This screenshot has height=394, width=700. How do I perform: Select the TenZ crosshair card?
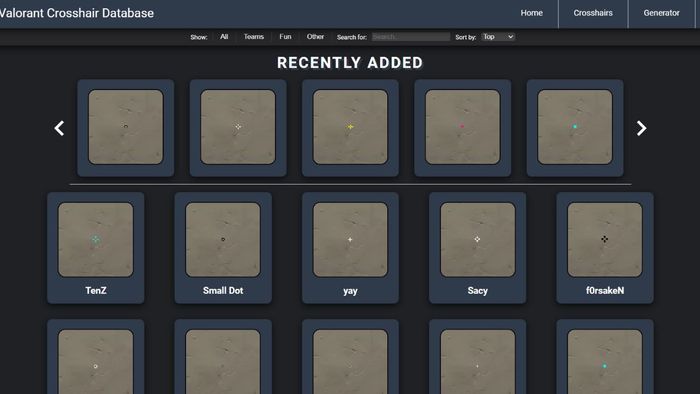click(x=96, y=248)
